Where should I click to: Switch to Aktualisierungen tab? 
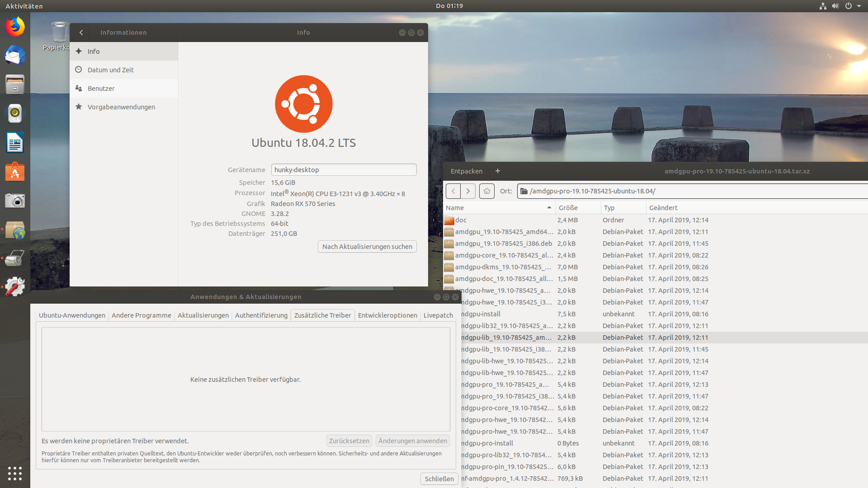(x=203, y=315)
